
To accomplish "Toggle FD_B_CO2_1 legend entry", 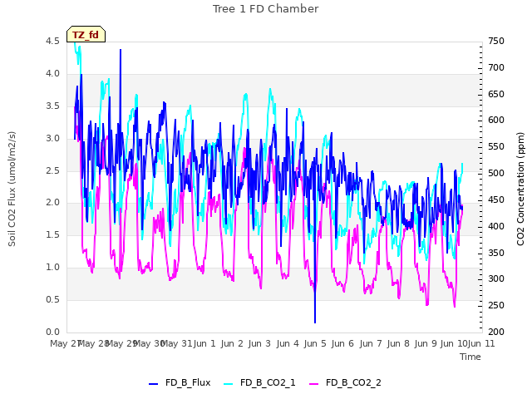I will click(259, 382).
